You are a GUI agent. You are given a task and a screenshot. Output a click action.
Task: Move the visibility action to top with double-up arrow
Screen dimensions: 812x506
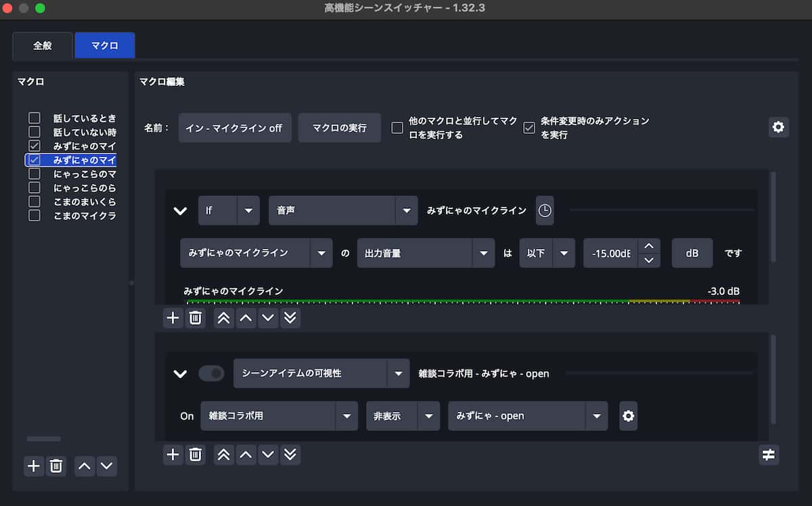coord(223,455)
